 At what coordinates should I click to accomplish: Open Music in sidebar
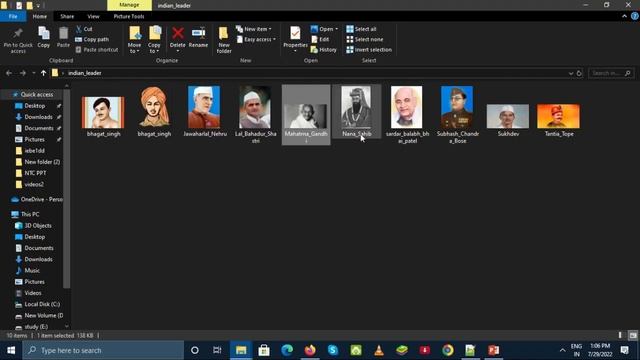coord(32,271)
